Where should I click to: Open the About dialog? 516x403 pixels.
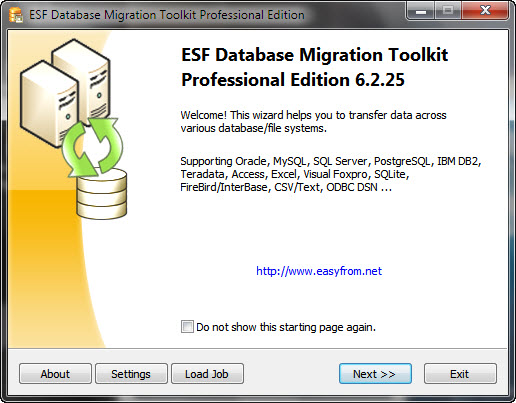click(x=55, y=374)
